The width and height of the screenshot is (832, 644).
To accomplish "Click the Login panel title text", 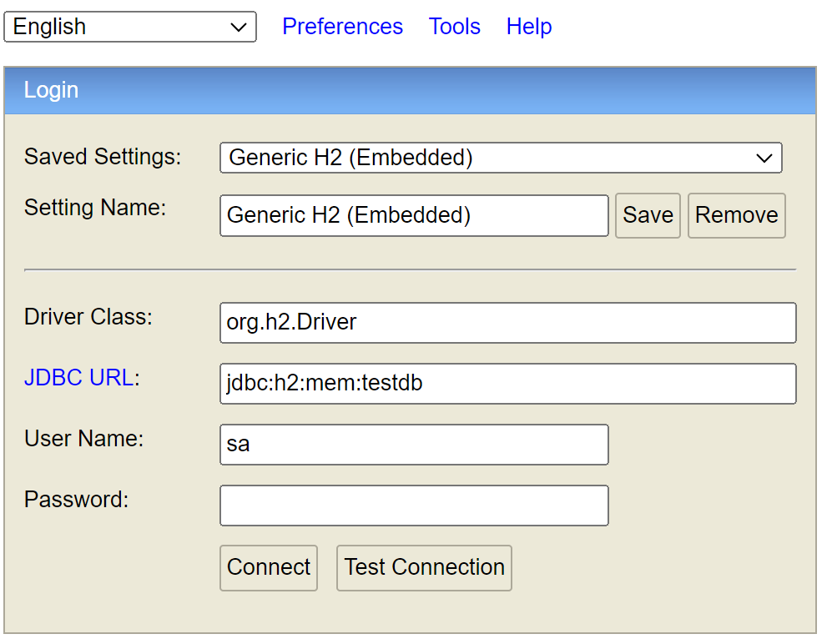I will click(51, 90).
